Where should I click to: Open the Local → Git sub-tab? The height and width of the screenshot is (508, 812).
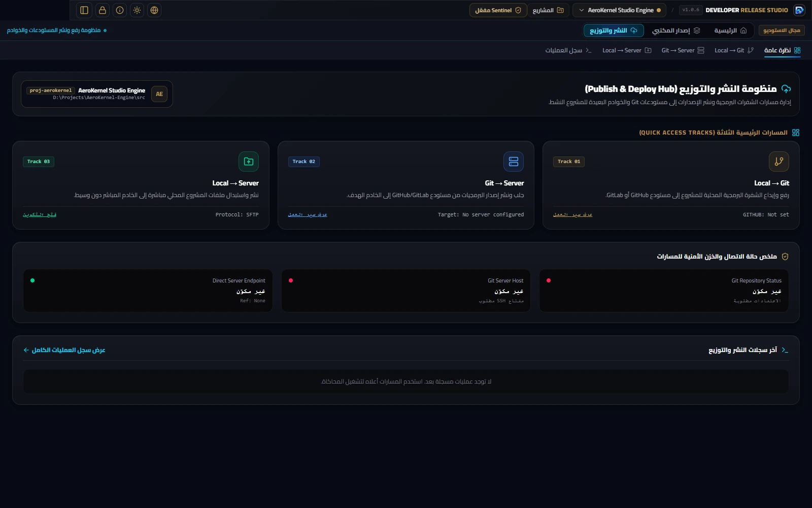click(x=734, y=50)
